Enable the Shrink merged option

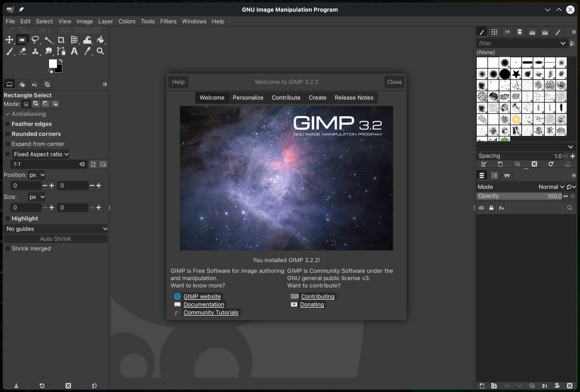click(x=8, y=248)
